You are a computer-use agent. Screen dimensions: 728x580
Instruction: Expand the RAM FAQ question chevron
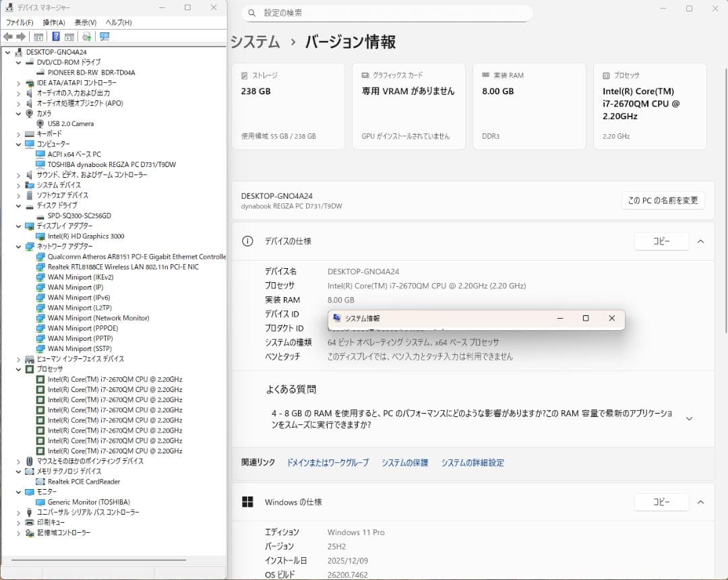pyautogui.click(x=689, y=418)
